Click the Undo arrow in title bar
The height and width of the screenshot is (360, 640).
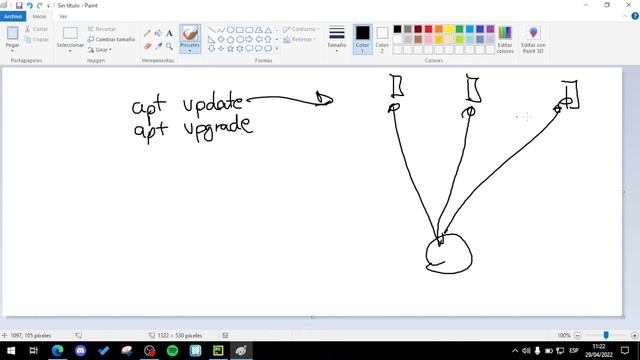tap(29, 5)
